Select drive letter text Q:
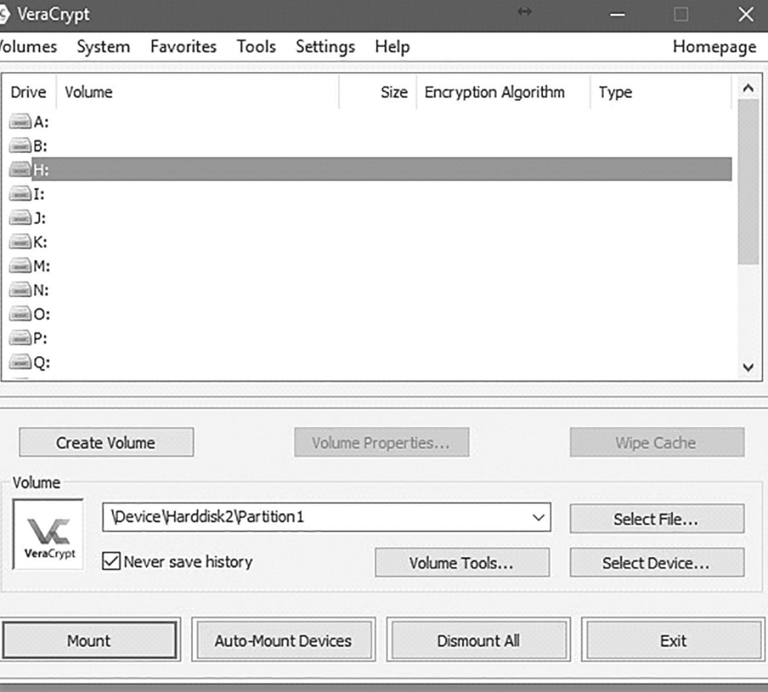 pos(42,363)
